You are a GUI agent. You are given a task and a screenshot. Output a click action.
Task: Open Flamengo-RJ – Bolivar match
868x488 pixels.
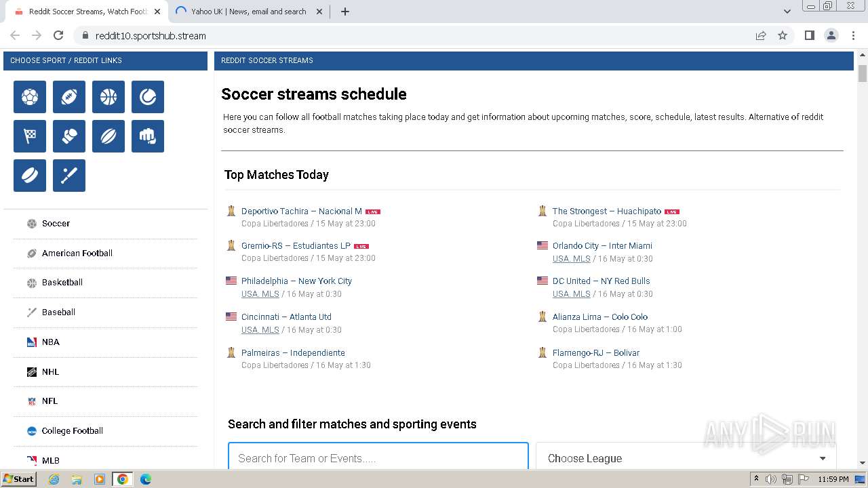[596, 353]
